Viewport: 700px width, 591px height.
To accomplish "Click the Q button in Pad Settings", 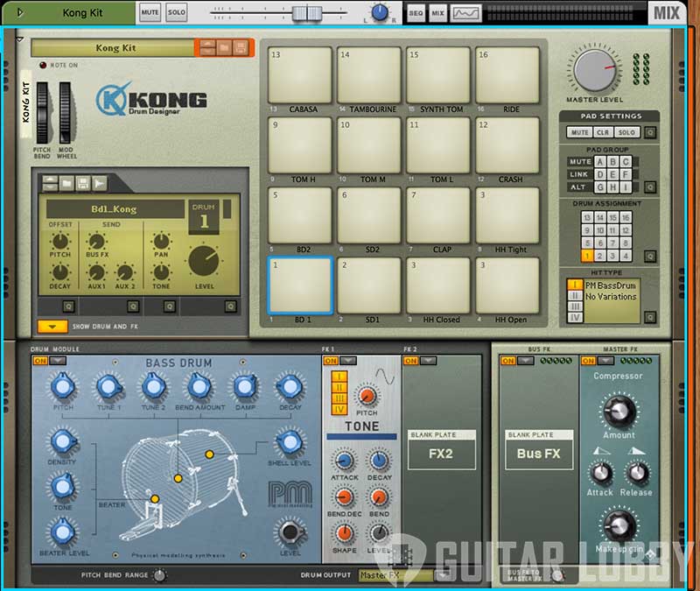I will [x=650, y=132].
